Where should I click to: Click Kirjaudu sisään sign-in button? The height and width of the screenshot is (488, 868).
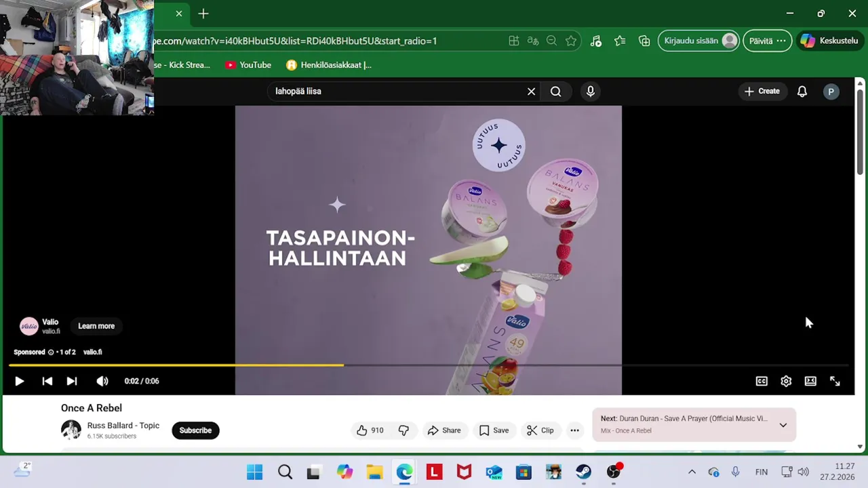pyautogui.click(x=698, y=41)
